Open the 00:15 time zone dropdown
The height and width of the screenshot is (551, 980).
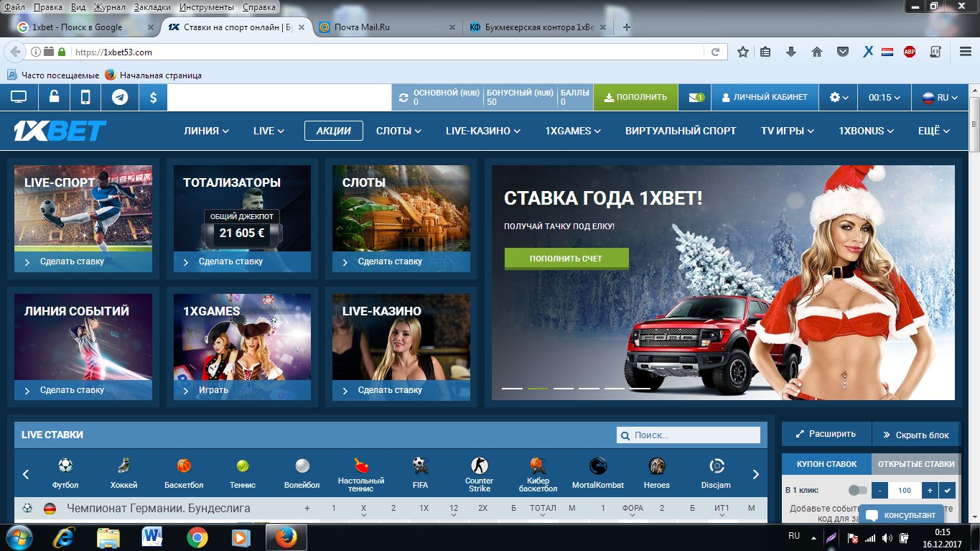point(885,97)
